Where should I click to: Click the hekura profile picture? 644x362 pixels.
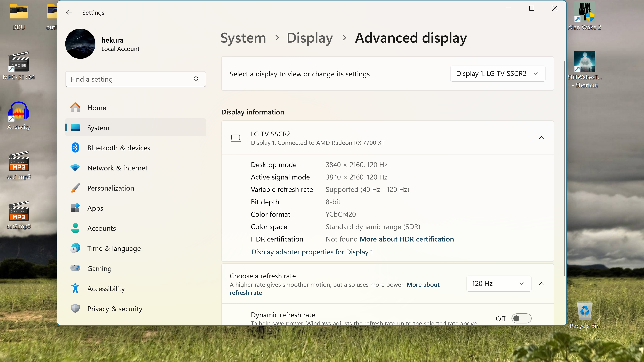coord(80,44)
